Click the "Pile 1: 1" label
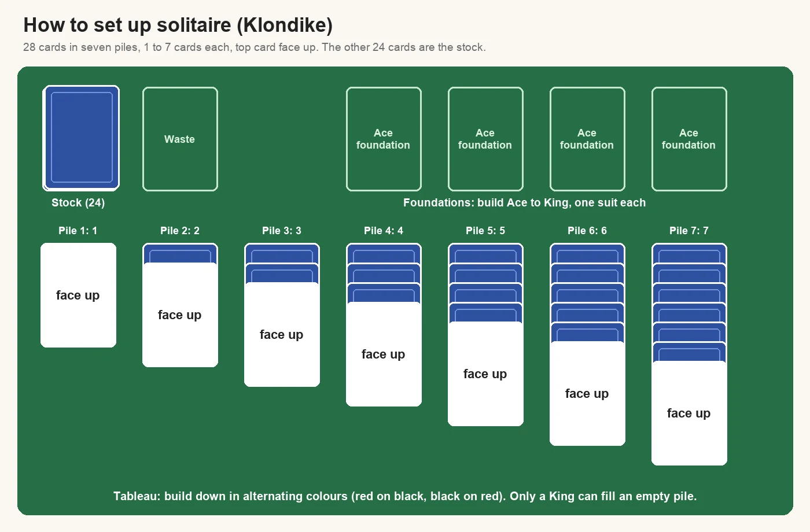The height and width of the screenshot is (532, 810). [x=78, y=230]
